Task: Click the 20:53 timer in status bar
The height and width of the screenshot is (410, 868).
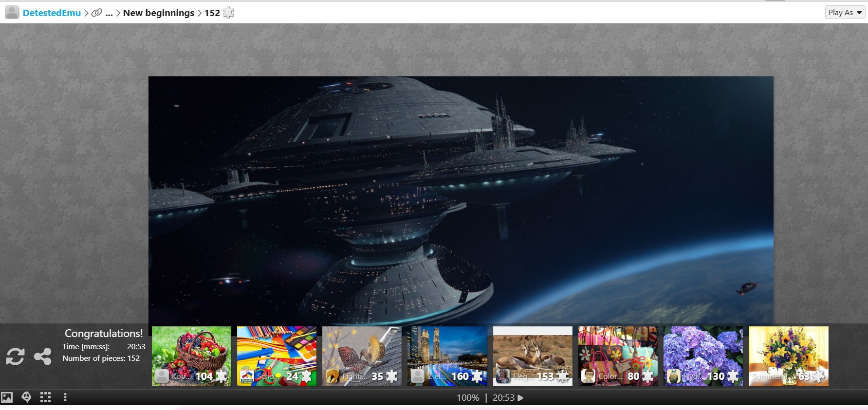Action: point(503,398)
